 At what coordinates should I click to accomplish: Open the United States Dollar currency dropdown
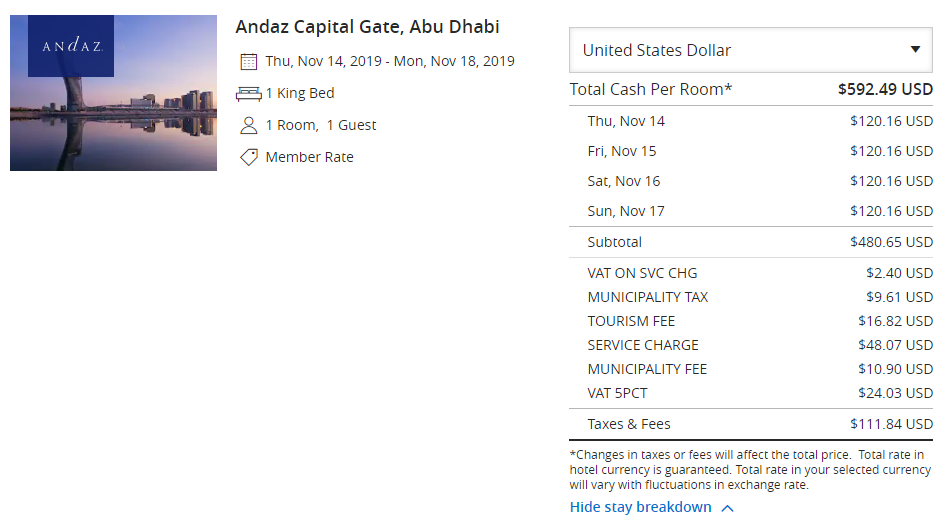coord(750,50)
